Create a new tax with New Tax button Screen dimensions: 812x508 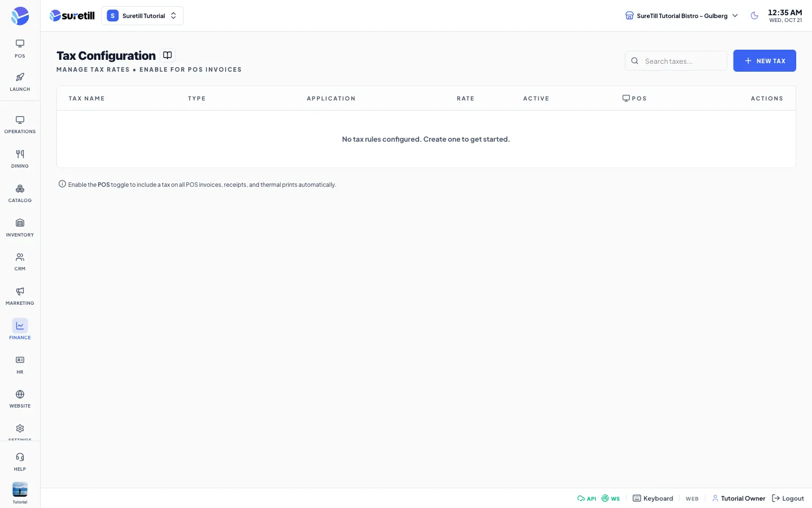[764, 61]
